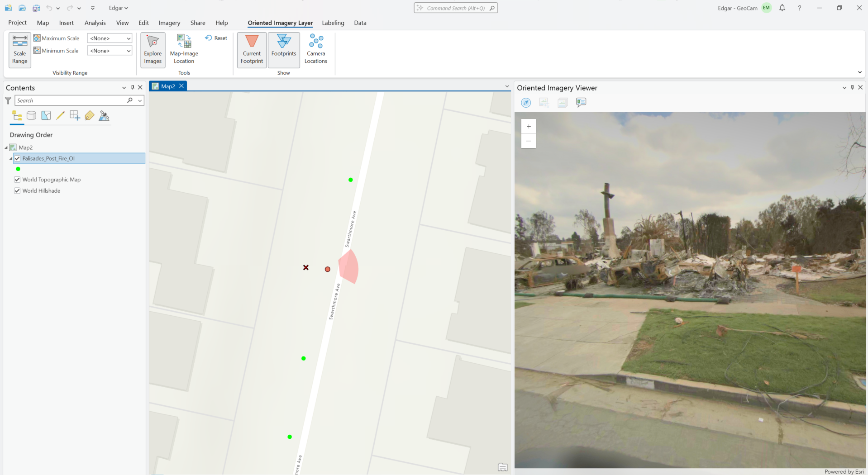Open the Data contextual tab
Image resolution: width=868 pixels, height=475 pixels.
360,23
